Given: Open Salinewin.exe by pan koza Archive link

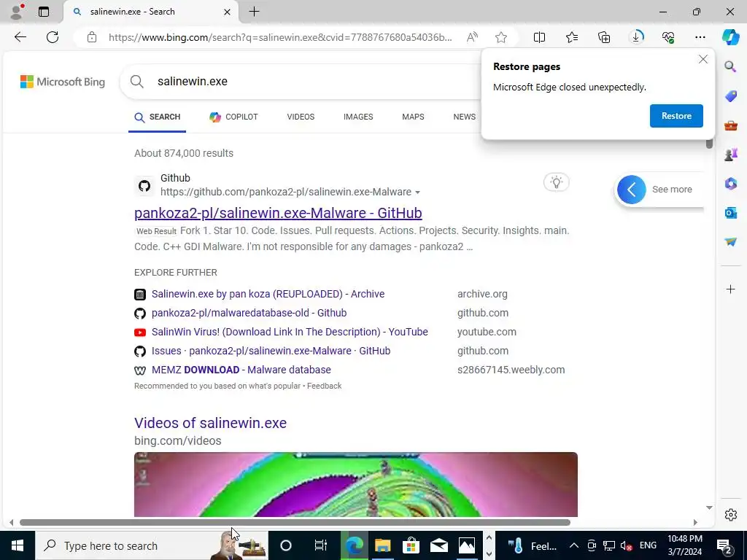Looking at the screenshot, I should pos(268,294).
